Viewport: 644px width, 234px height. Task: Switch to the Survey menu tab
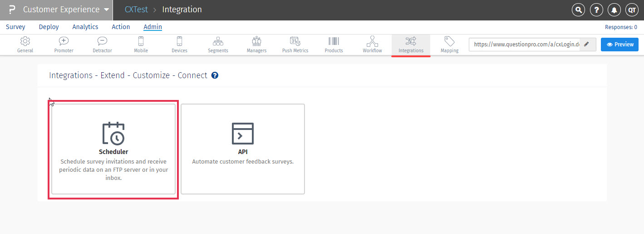pos(15,27)
